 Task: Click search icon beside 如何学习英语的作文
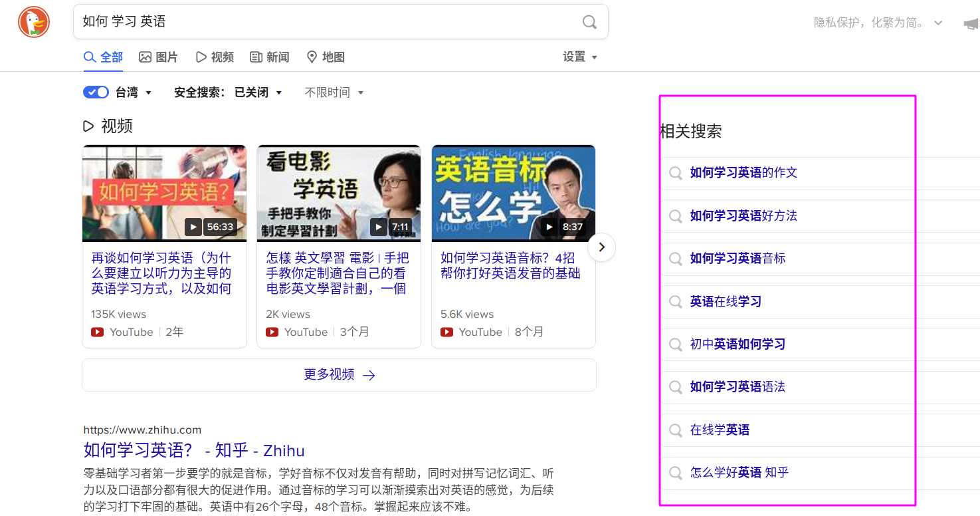676,173
